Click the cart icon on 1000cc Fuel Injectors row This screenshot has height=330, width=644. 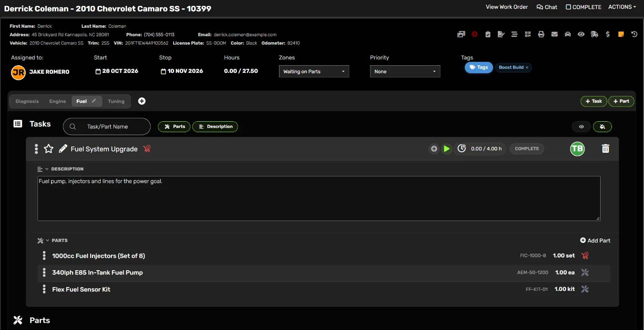pyautogui.click(x=585, y=255)
